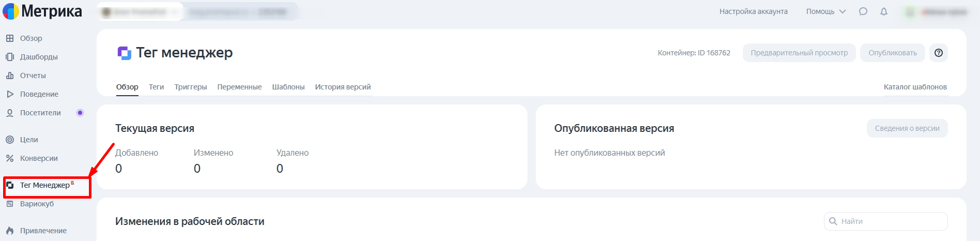Open the Поведение sidebar section
980x241 pixels.
(x=39, y=94)
